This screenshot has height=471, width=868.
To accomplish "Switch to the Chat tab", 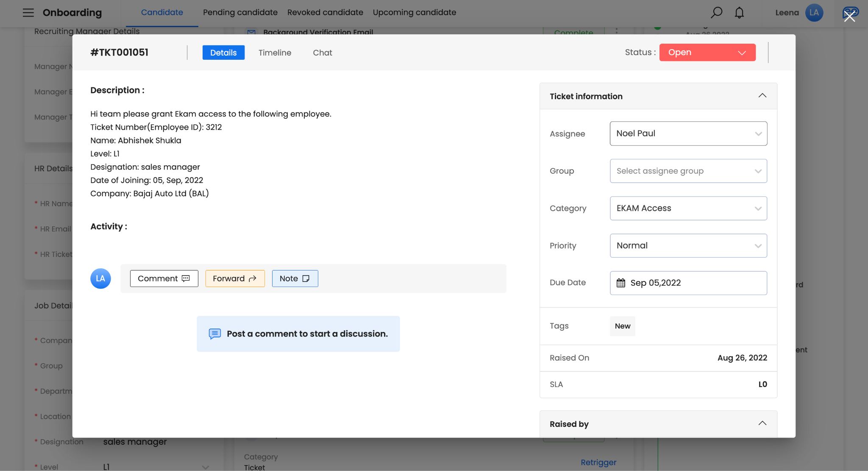I will 322,53.
